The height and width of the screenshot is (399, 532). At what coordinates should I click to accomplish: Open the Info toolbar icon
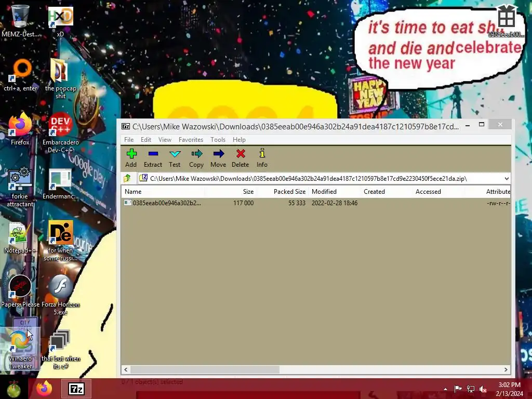point(262,158)
